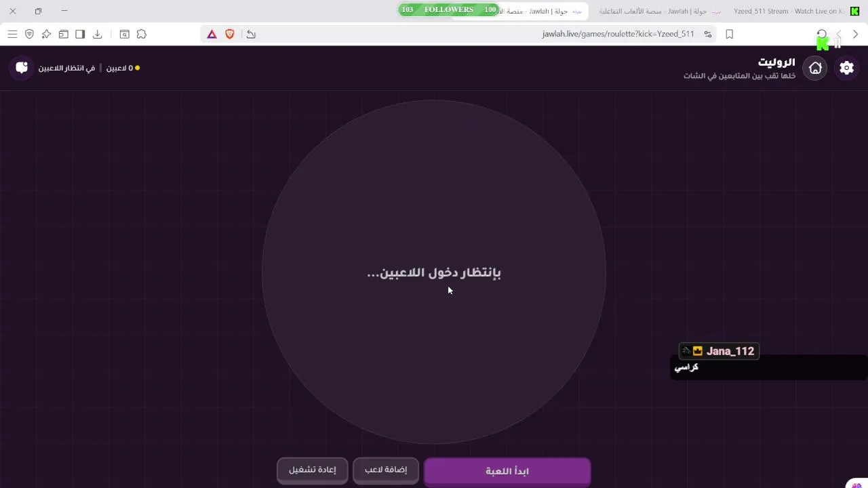This screenshot has height=488, width=868.
Task: Click the 'الروليت' page title
Action: point(776,62)
